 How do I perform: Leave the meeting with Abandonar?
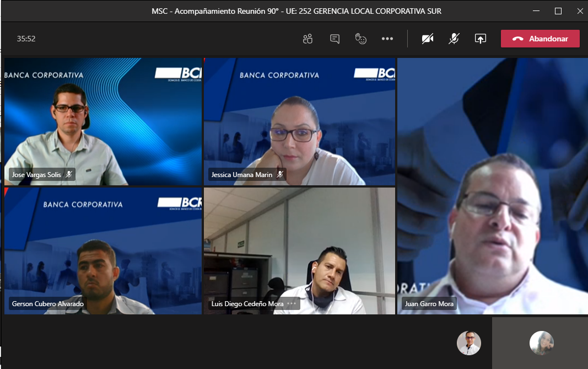[x=540, y=39]
